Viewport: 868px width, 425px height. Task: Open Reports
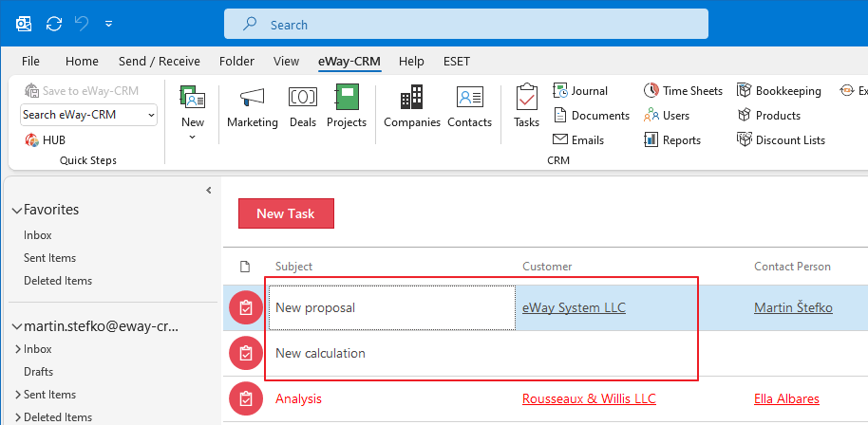672,140
